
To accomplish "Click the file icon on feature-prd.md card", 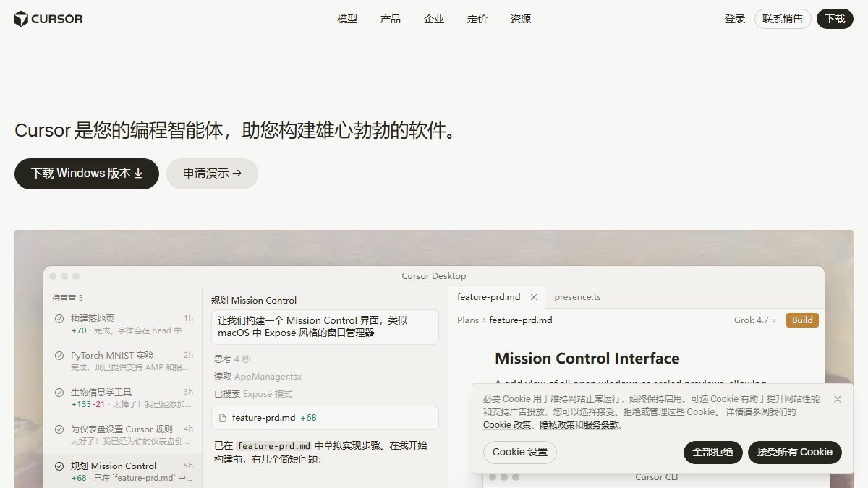I will tap(223, 418).
